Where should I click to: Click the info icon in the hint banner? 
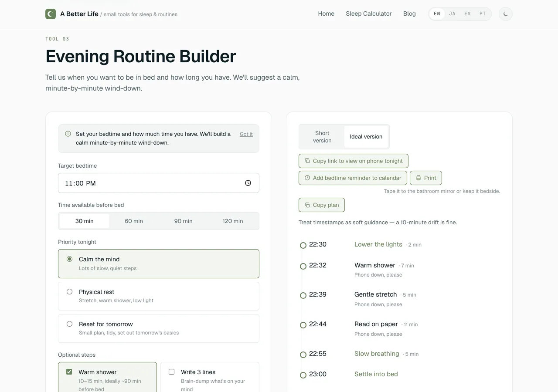[x=68, y=134]
